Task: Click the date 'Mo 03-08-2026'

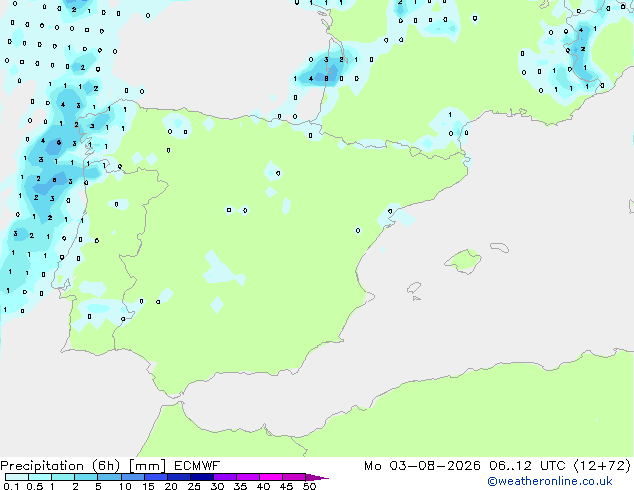Action: pyautogui.click(x=422, y=466)
